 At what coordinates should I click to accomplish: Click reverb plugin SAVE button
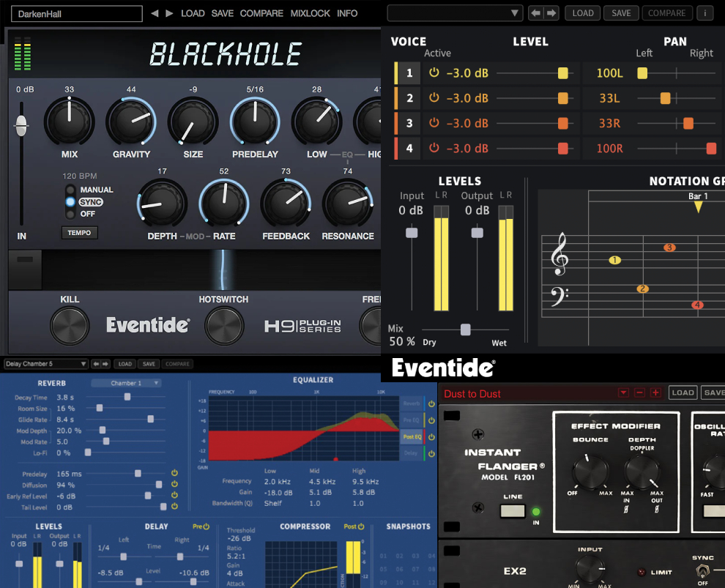pos(149,364)
